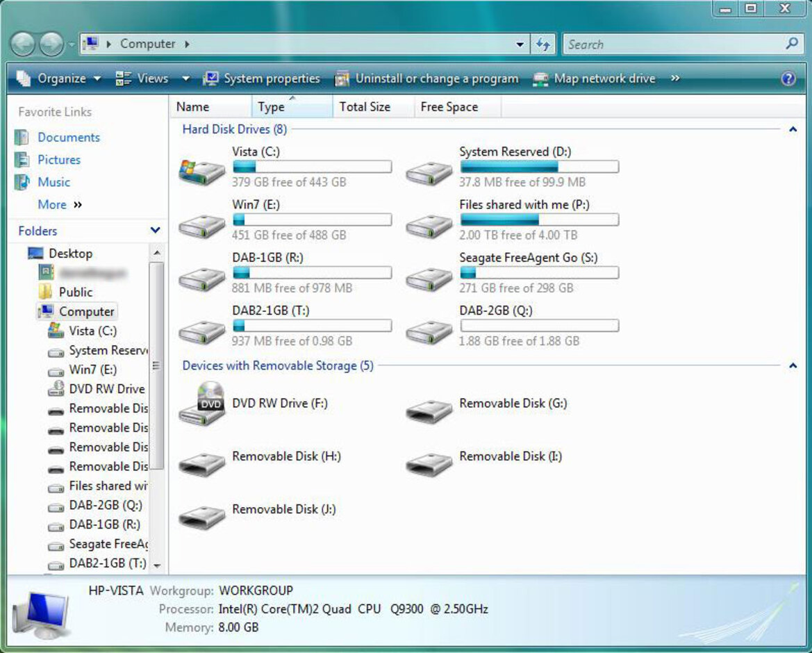Click Uninstall or change a program
812x653 pixels.
click(x=426, y=78)
